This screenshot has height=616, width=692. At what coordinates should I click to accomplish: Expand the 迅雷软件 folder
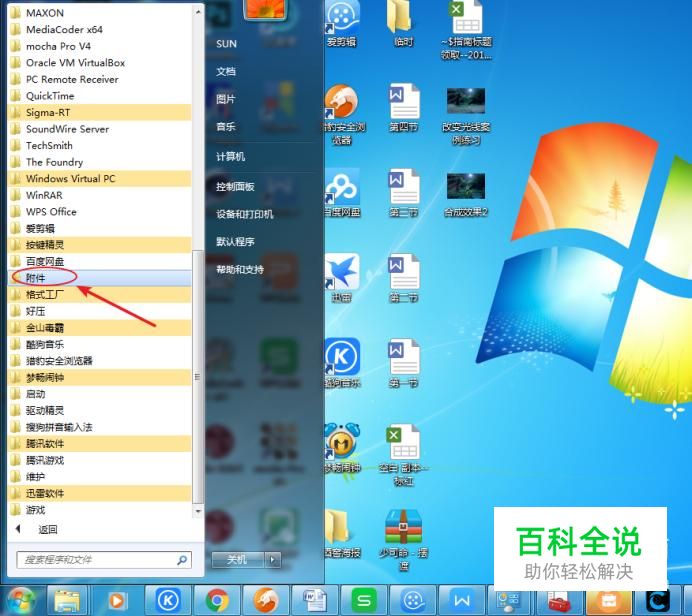click(100, 493)
